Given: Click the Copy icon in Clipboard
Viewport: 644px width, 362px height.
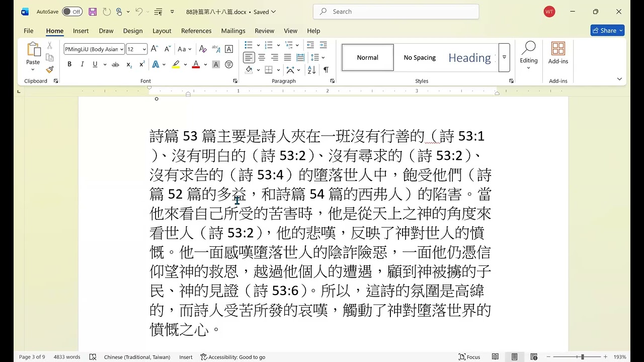Looking at the screenshot, I should (x=49, y=57).
